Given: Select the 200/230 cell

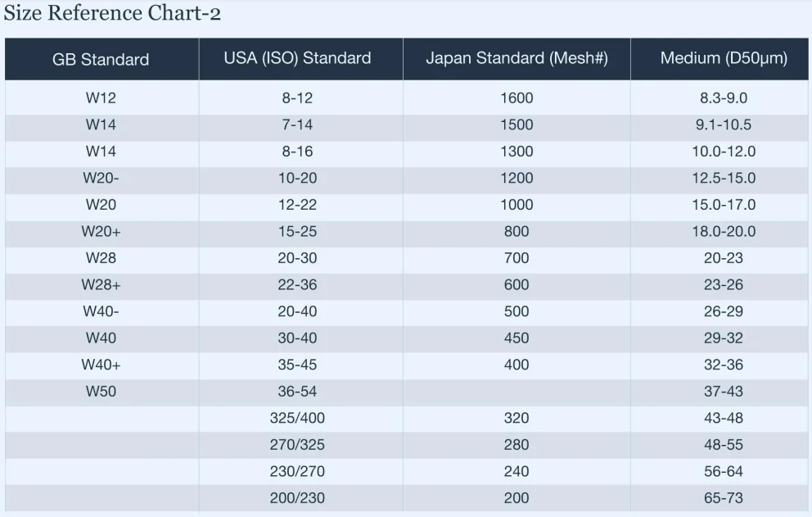Looking at the screenshot, I should (x=297, y=497).
